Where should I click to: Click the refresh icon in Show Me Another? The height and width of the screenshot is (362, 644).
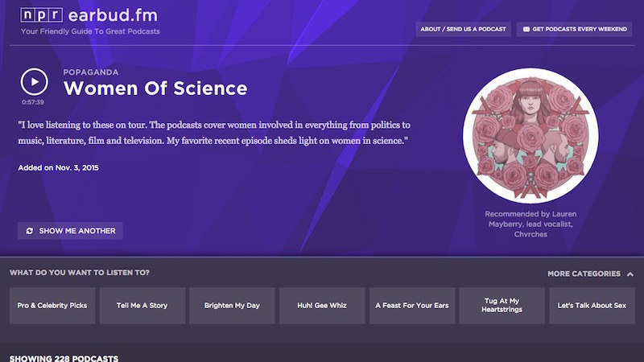(x=30, y=231)
